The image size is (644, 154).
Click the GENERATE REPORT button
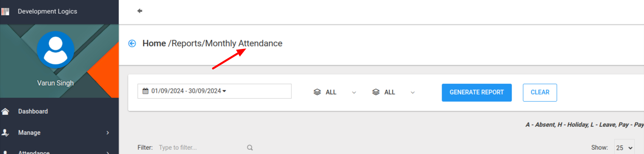(477, 92)
